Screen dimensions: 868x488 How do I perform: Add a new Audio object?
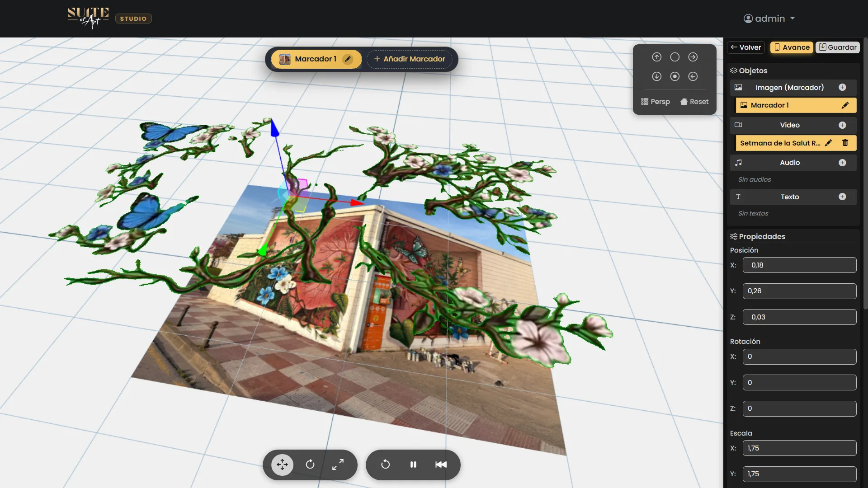[842, 163]
